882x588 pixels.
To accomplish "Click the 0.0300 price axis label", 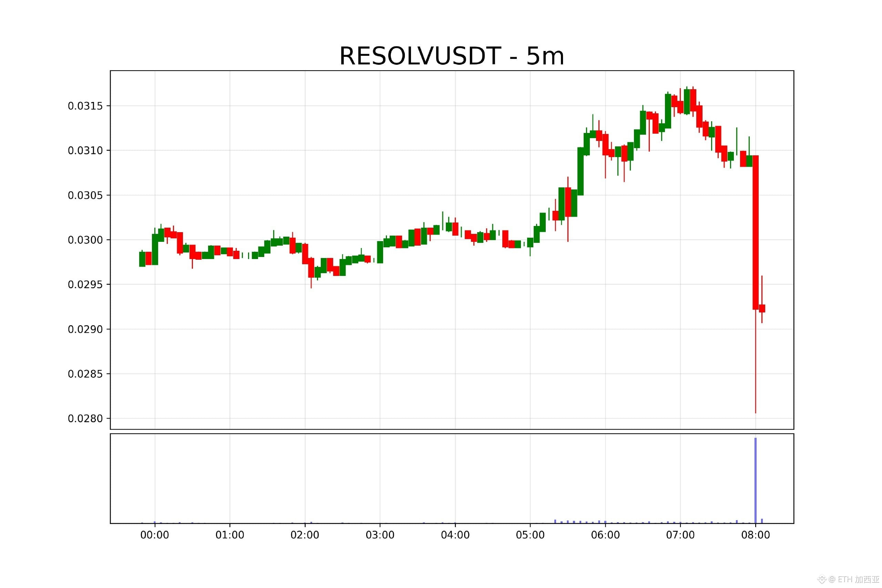I will 85,240.
